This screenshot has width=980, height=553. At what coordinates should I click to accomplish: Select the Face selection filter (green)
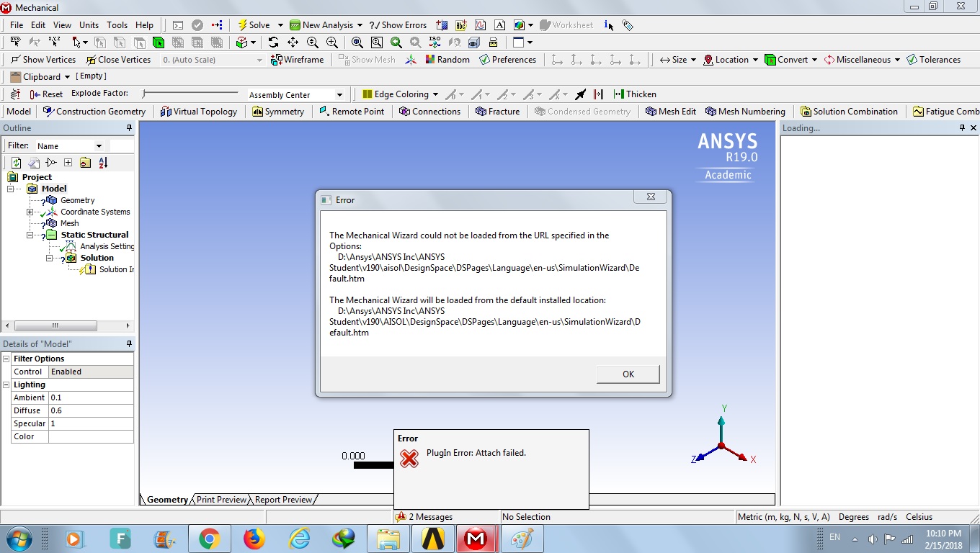(159, 42)
